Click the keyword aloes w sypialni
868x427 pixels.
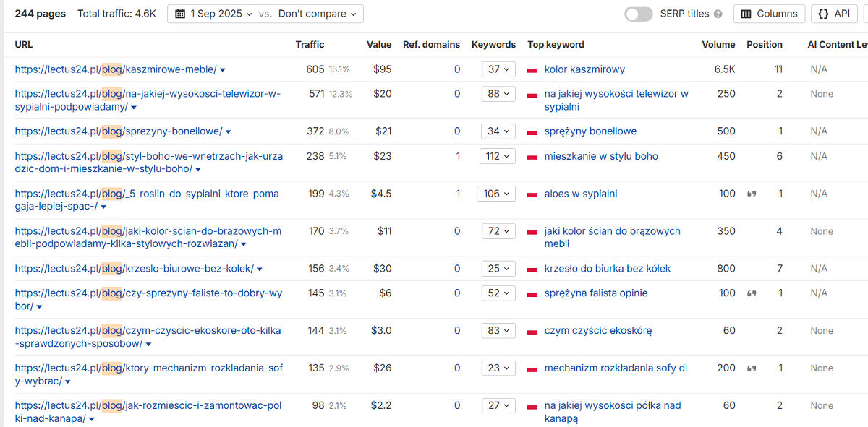(x=581, y=194)
